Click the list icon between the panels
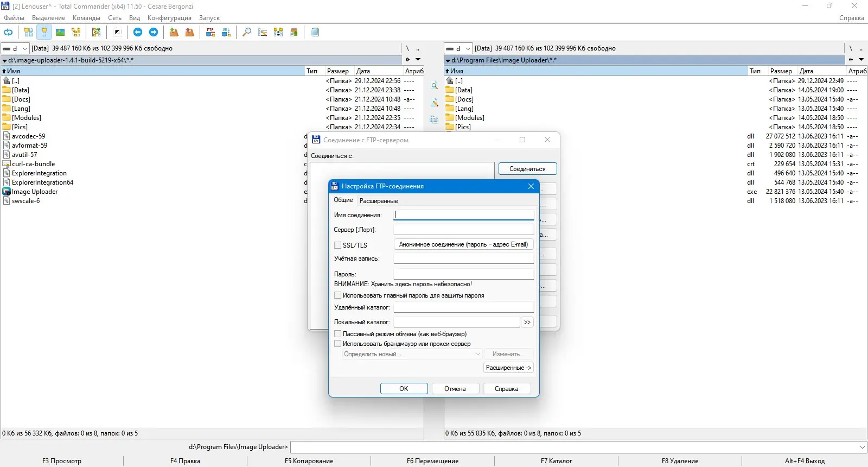The image size is (868, 467). (x=434, y=119)
